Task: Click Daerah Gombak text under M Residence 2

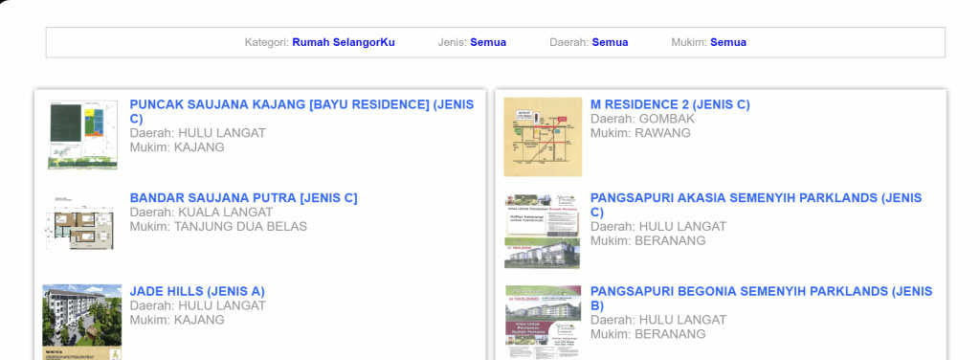Action: (642, 119)
